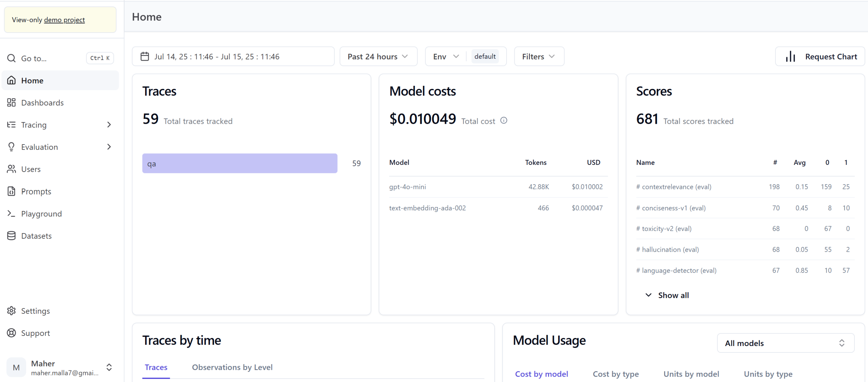Open the All models selector
The image size is (868, 382).
(x=785, y=343)
